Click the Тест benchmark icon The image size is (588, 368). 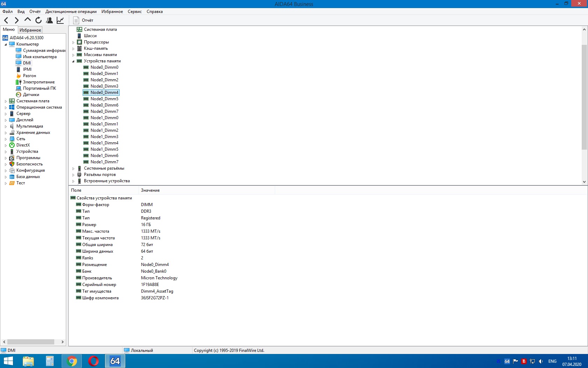coord(12,183)
